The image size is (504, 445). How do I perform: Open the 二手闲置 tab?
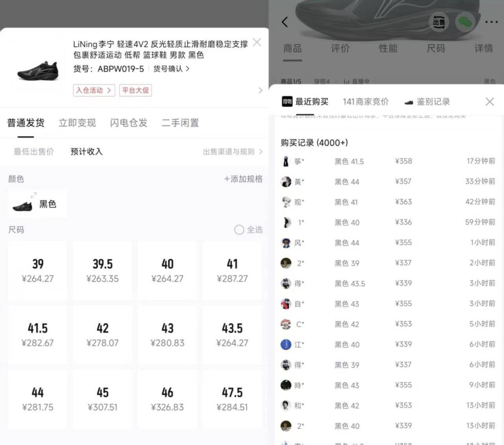[180, 123]
